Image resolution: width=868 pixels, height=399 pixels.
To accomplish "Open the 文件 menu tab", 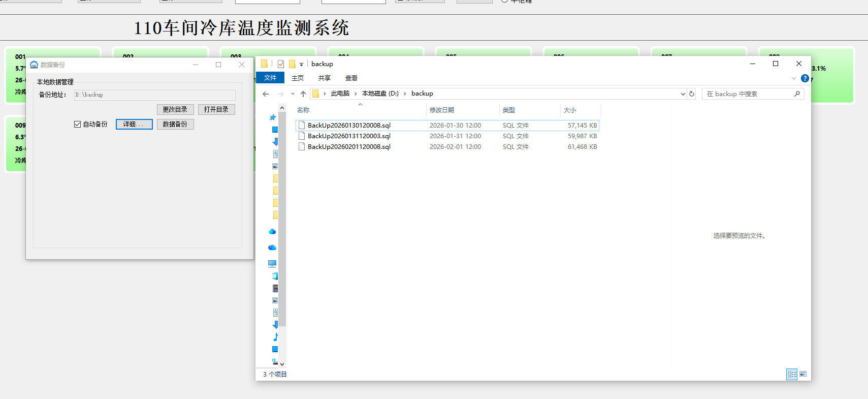I will [x=270, y=78].
